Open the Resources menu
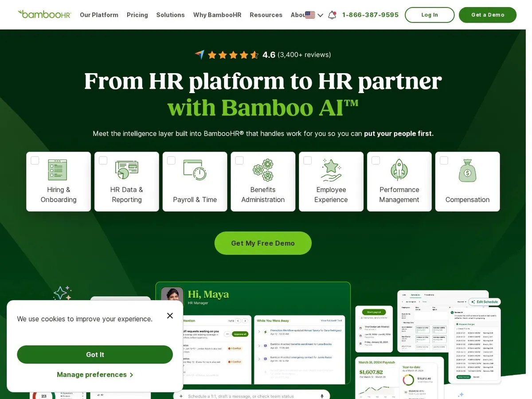 pyautogui.click(x=266, y=15)
